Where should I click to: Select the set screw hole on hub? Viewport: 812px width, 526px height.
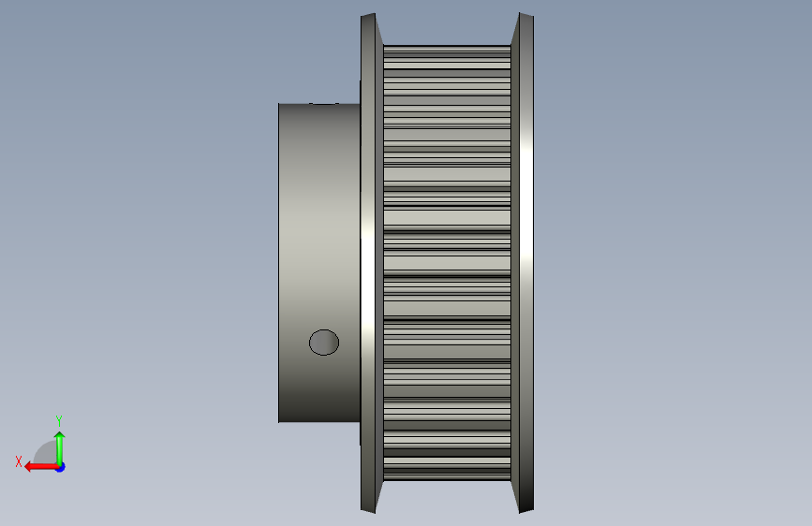tap(324, 343)
